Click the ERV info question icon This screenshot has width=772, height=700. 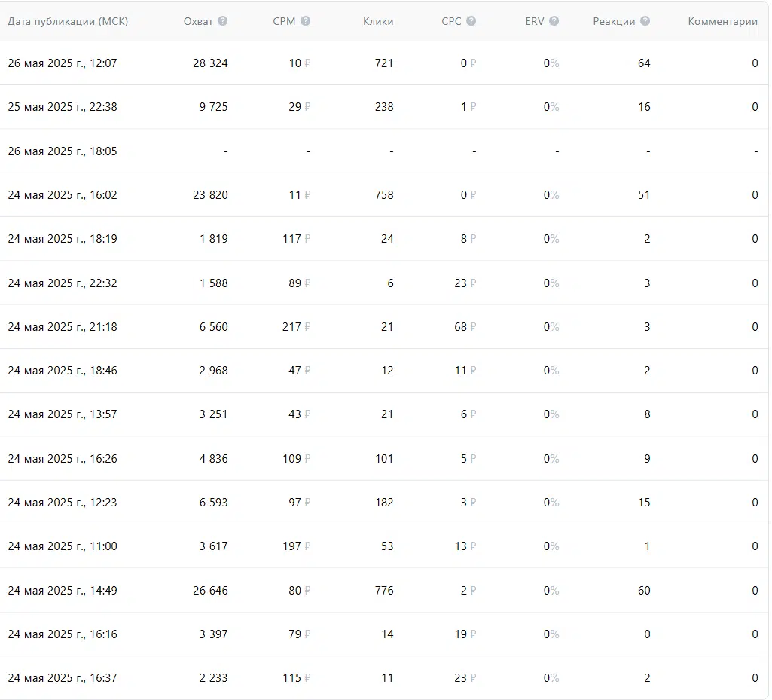[x=554, y=21]
